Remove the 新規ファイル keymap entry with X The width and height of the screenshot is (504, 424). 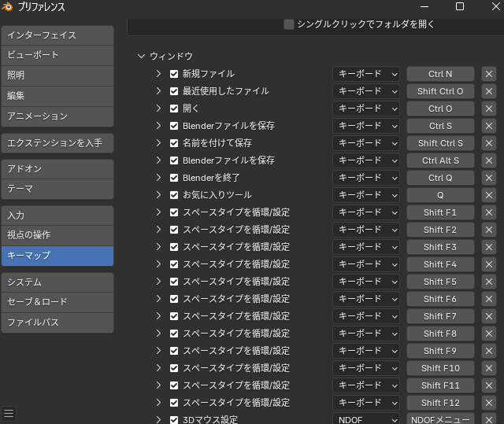[x=489, y=74]
